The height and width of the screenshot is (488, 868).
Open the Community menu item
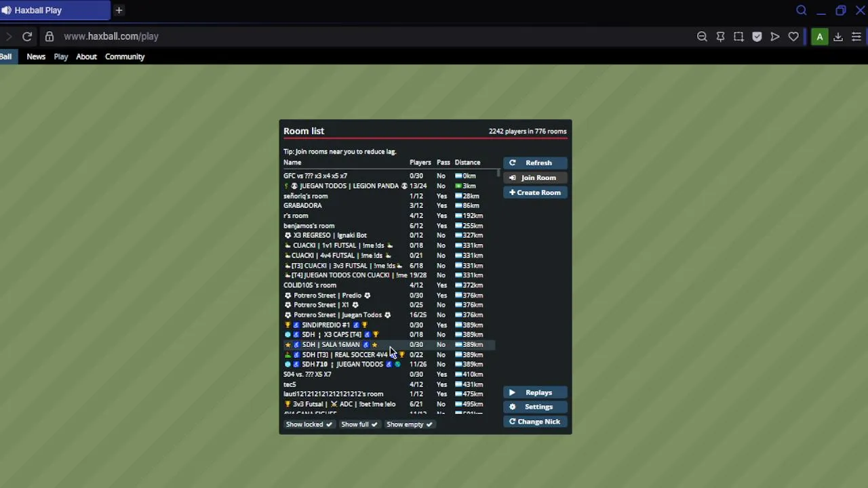point(125,57)
